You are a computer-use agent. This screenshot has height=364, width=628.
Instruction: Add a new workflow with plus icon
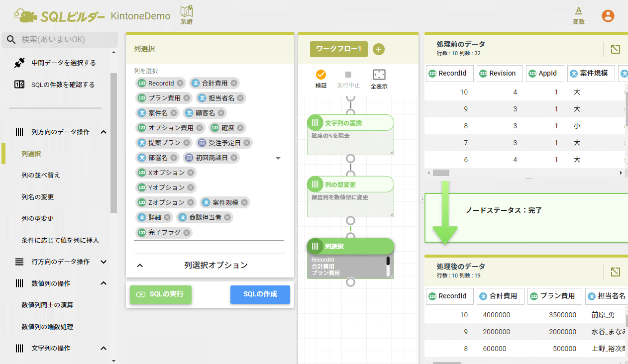pyautogui.click(x=378, y=49)
